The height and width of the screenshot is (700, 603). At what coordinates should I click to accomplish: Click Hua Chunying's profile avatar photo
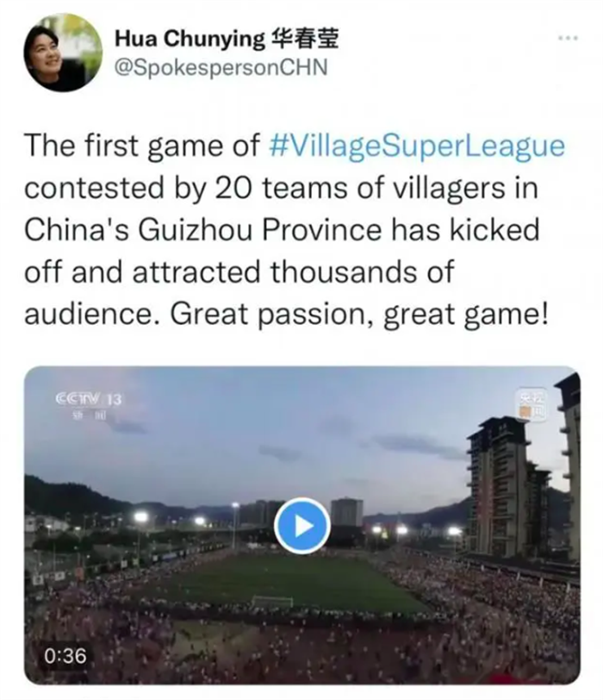click(x=62, y=53)
